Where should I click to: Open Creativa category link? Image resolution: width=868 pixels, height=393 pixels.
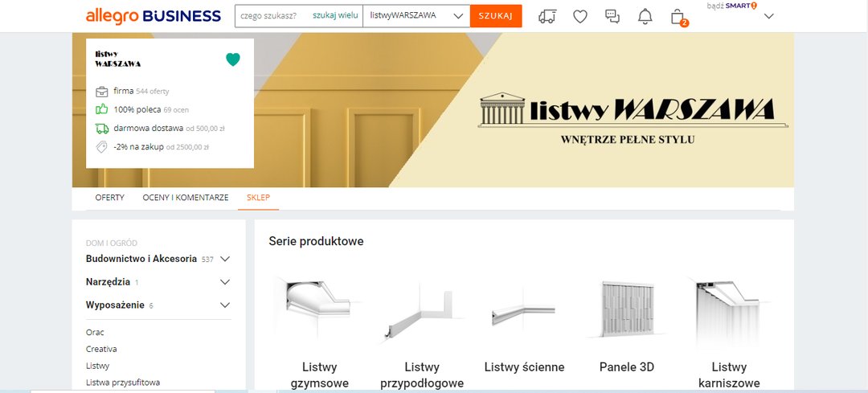coord(101,349)
